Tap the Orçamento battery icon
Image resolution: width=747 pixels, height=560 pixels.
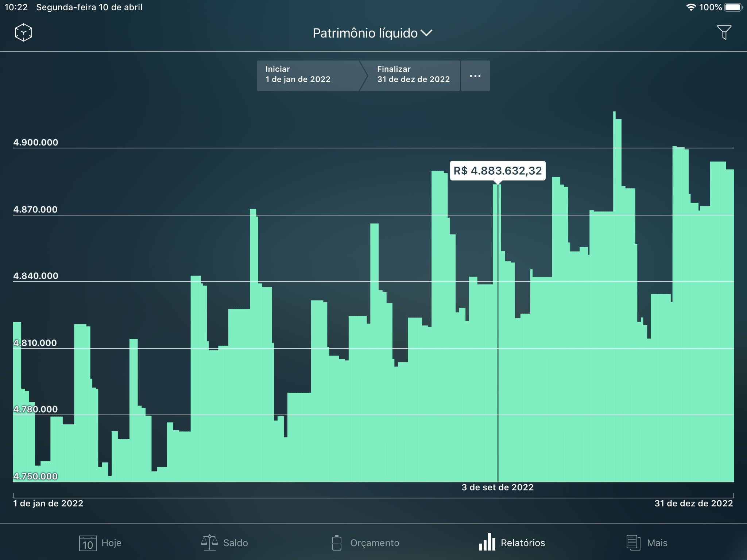tap(337, 542)
